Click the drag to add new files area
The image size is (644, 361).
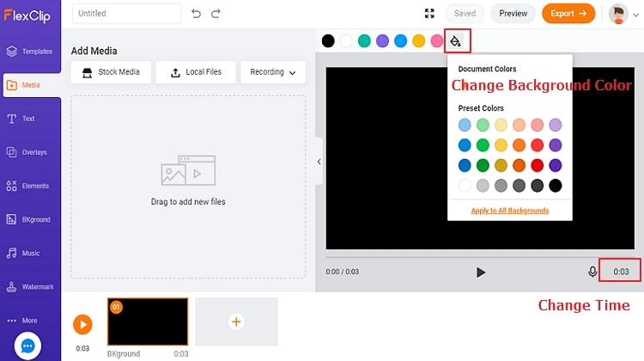coord(189,187)
